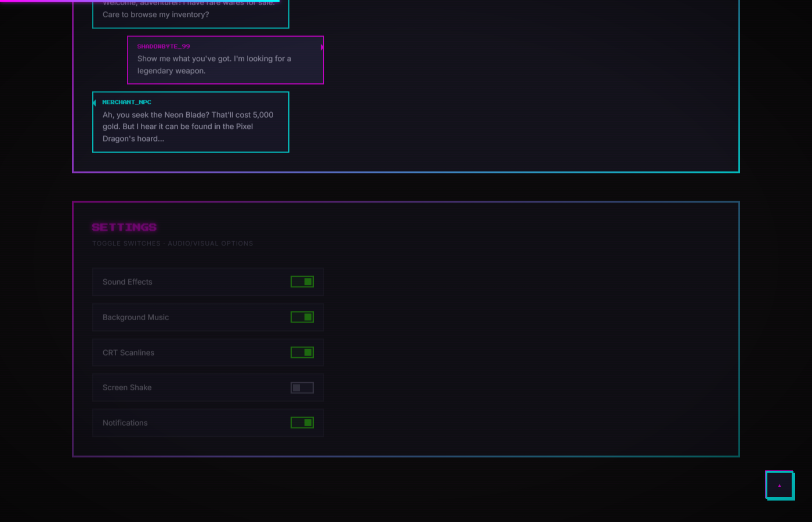Select the Notifications label text
The height and width of the screenshot is (522, 812).
pyautogui.click(x=125, y=423)
